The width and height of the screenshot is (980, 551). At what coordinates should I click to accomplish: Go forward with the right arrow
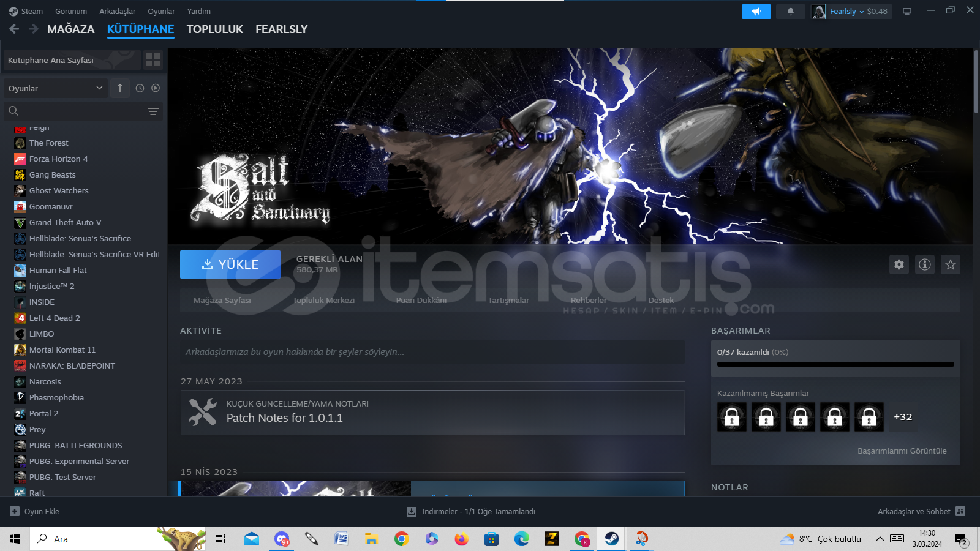pyautogui.click(x=34, y=29)
